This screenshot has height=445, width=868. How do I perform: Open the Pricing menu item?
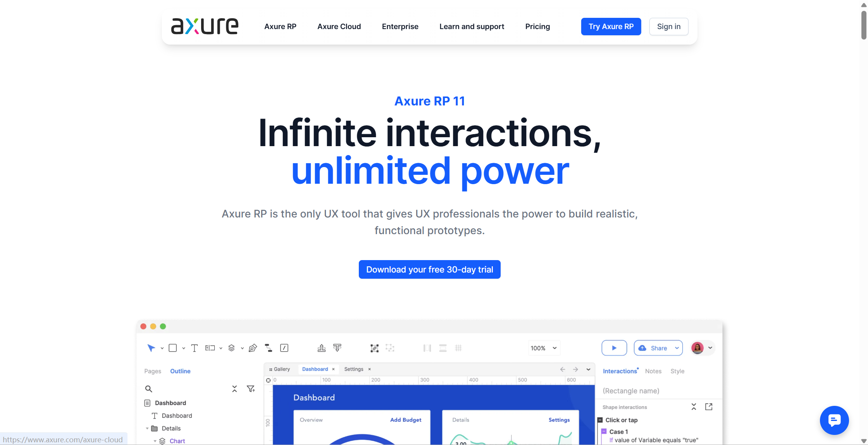pyautogui.click(x=537, y=26)
